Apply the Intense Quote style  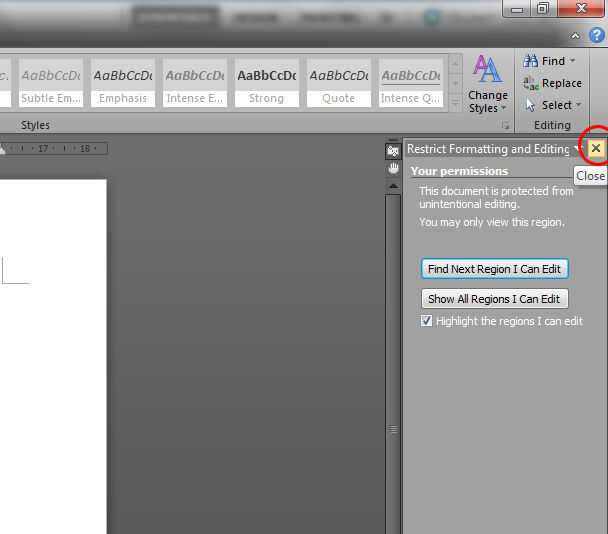click(411, 83)
